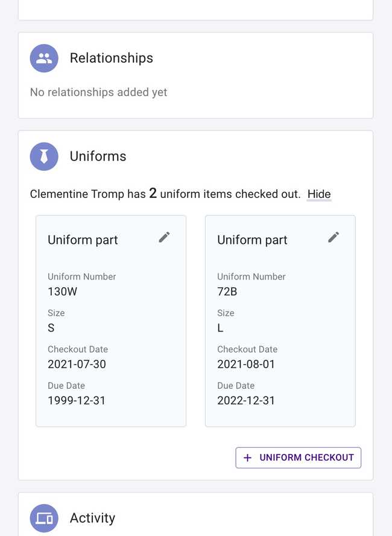Click the Uniforms tie icon

44,156
